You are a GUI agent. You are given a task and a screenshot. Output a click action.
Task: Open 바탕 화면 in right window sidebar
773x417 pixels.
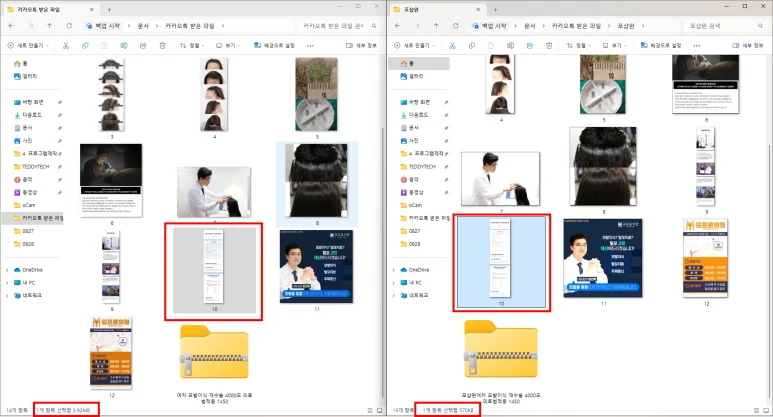tap(420, 102)
